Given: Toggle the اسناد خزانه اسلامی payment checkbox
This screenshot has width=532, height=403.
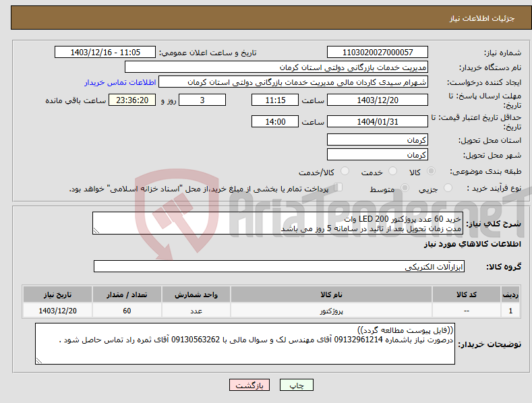Looking at the screenshot, I should (x=338, y=187).
